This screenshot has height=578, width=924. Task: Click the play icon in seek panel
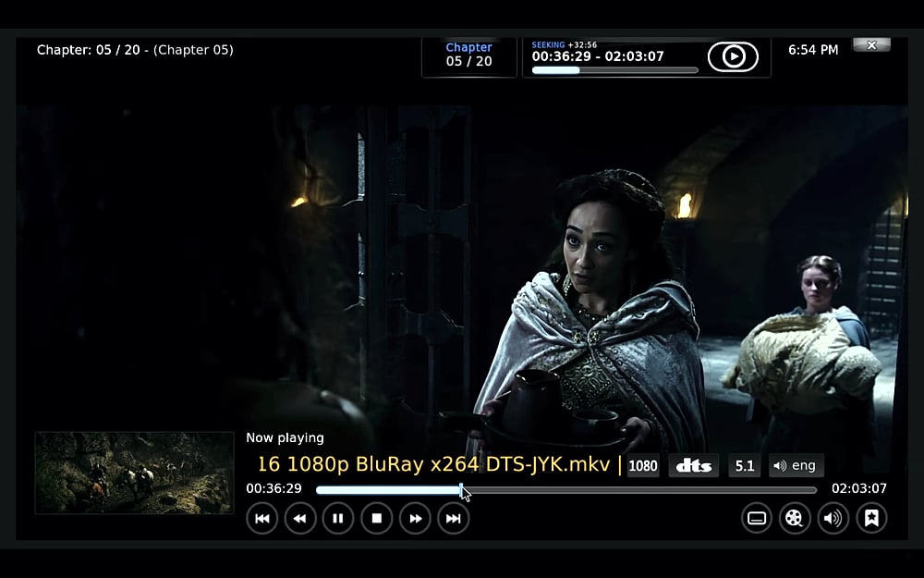[x=733, y=56]
